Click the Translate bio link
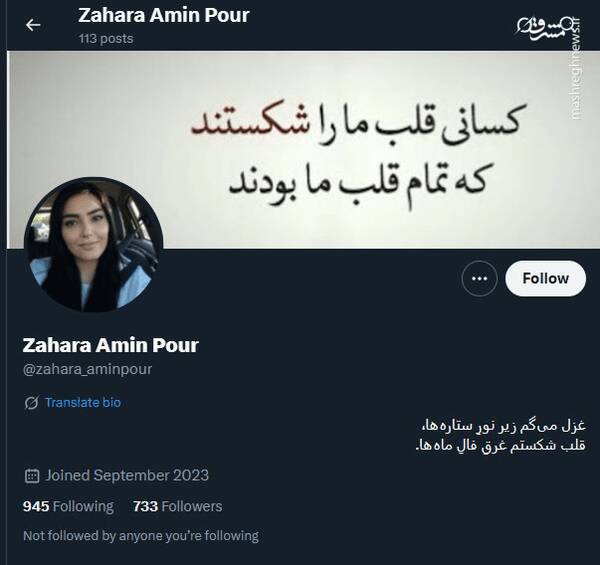The image size is (600, 565). (83, 402)
